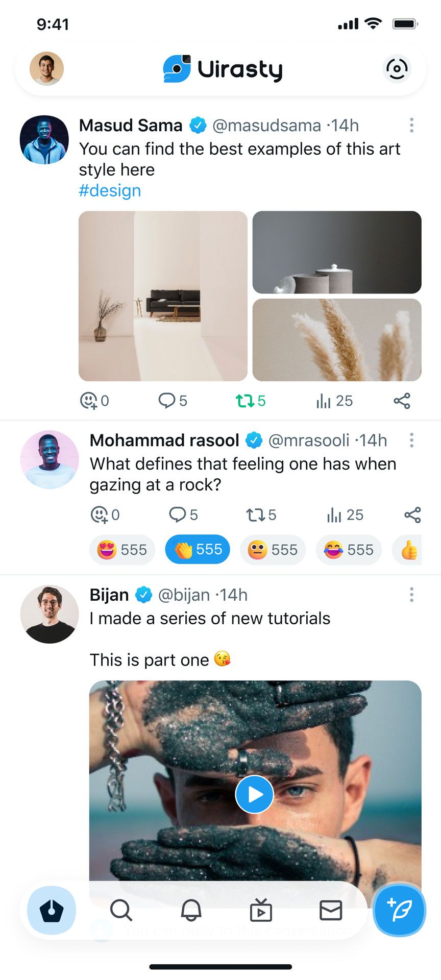Viewport: 441px width, 980px height.
Task: Open search from bottom navigation
Action: [x=121, y=910]
